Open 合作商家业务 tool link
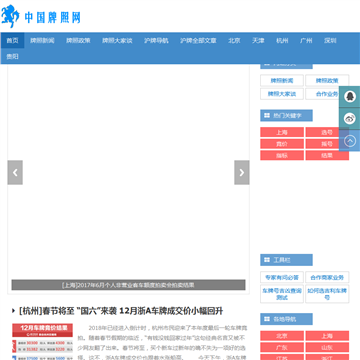This screenshot has width=360, height=360. click(x=327, y=277)
